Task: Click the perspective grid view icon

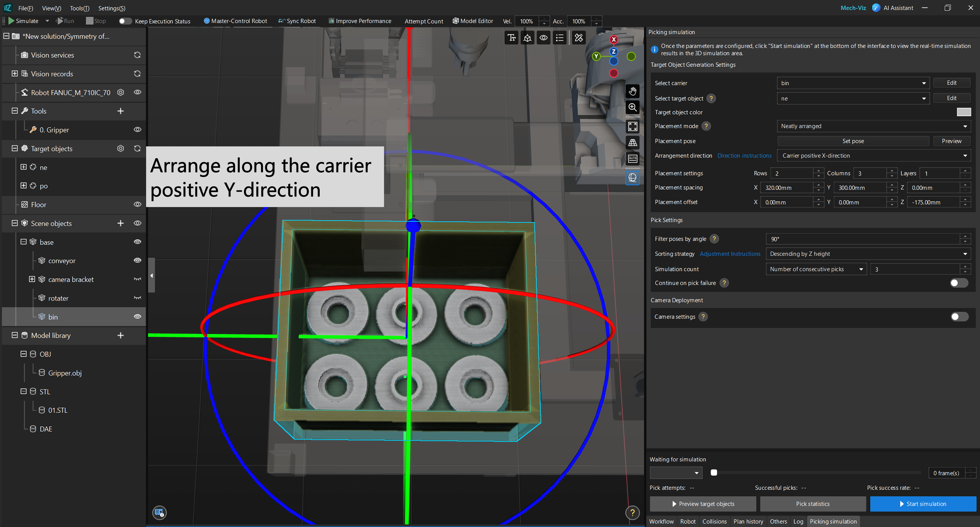Action: click(632, 143)
